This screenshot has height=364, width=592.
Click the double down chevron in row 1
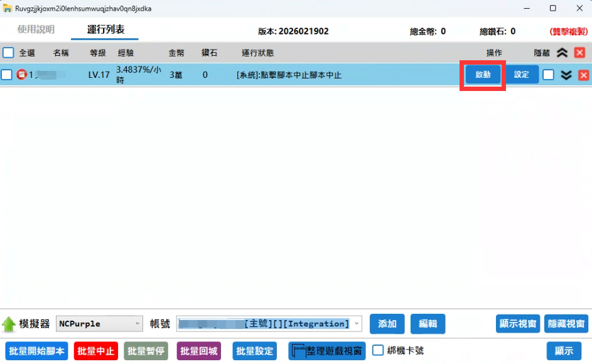566,75
